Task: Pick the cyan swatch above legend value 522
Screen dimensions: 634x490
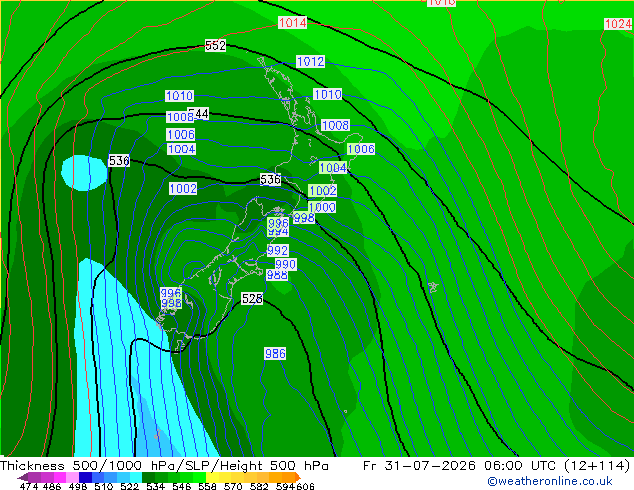Action: (136, 477)
